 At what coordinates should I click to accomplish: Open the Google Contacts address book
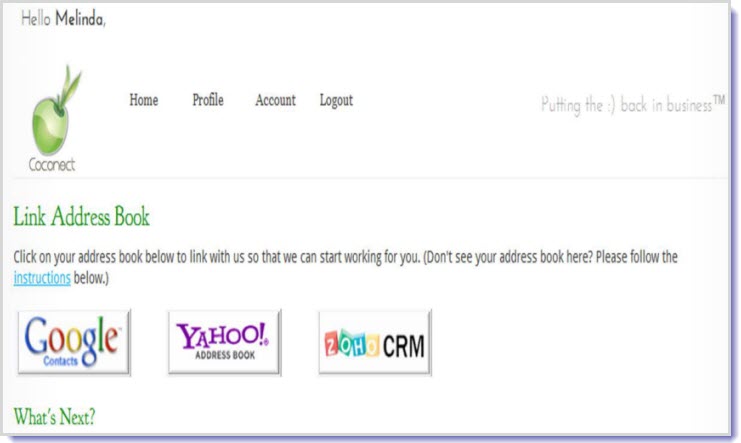click(x=73, y=341)
